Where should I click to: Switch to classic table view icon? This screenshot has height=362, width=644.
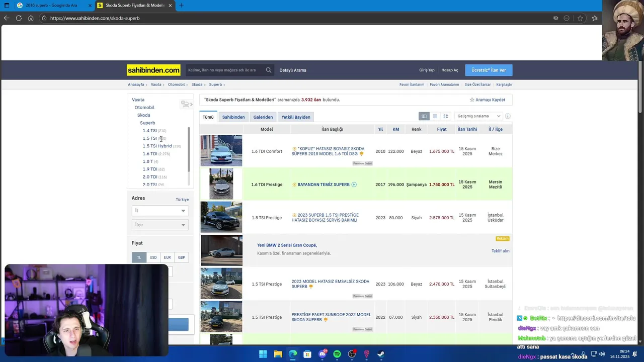(424, 116)
